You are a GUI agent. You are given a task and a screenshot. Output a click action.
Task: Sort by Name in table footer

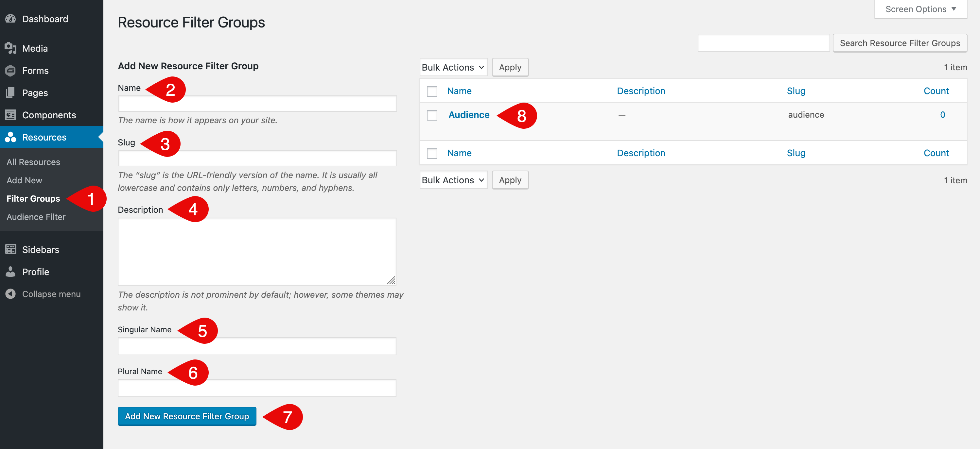coord(459,153)
